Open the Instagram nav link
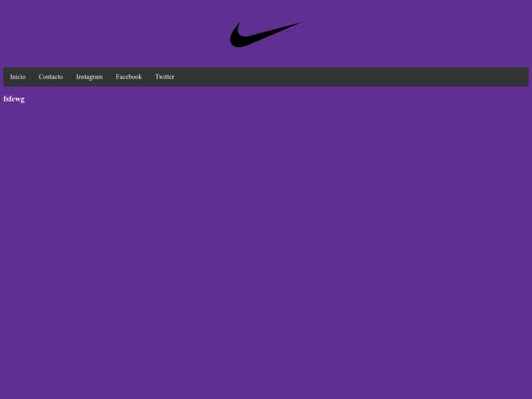This screenshot has width=532, height=399. [90, 77]
